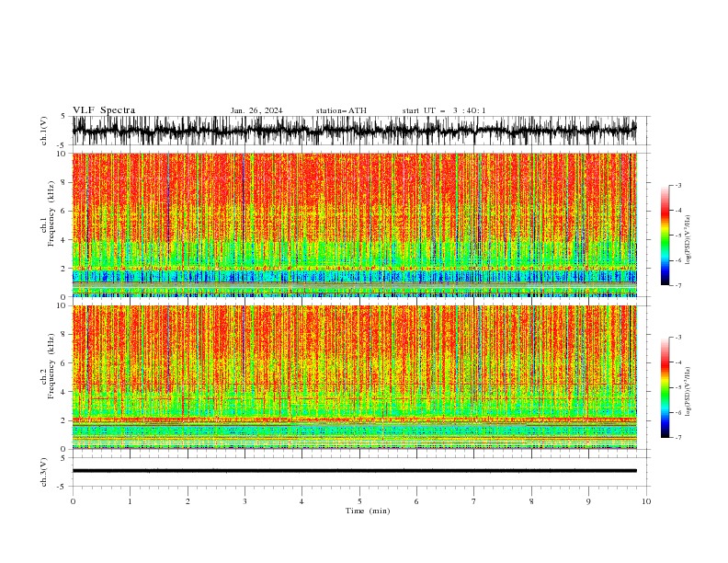Image resolution: width=728 pixels, height=563 pixels.
Task: Click the ch.1 color bar 'log(PSD)(V²/Hz)' label
Action: click(x=688, y=240)
